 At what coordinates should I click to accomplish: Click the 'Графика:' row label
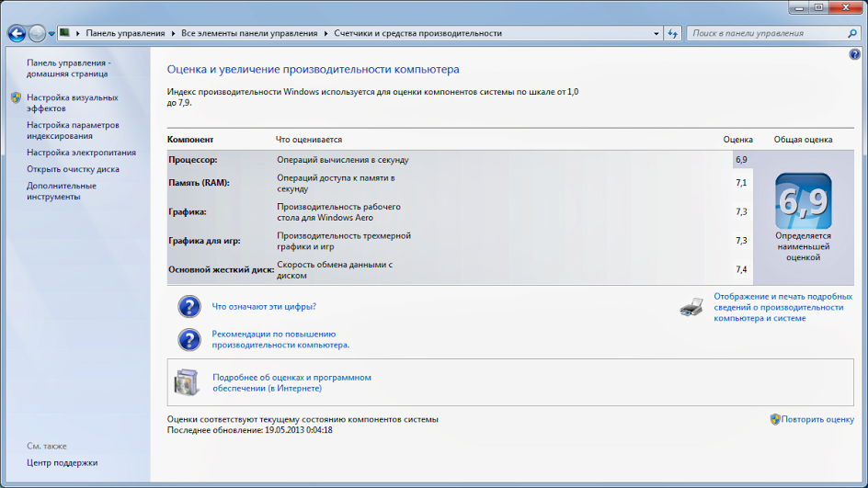(187, 212)
